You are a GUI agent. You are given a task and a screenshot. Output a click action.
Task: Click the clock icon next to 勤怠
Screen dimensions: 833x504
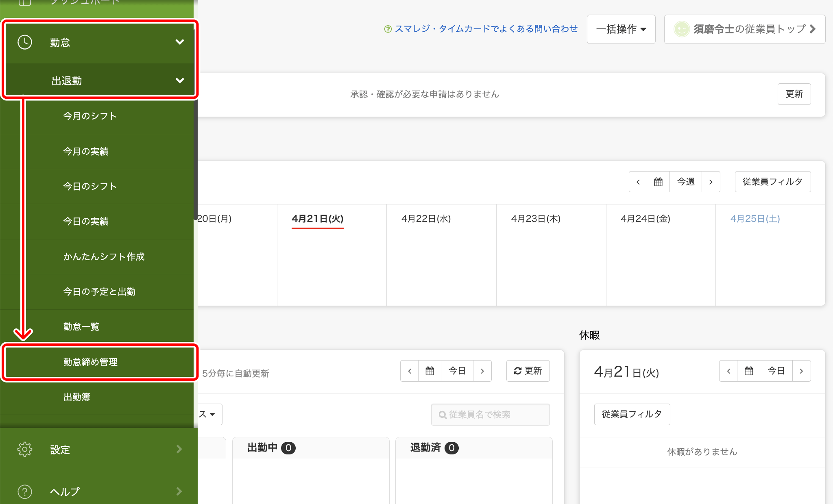(x=25, y=42)
